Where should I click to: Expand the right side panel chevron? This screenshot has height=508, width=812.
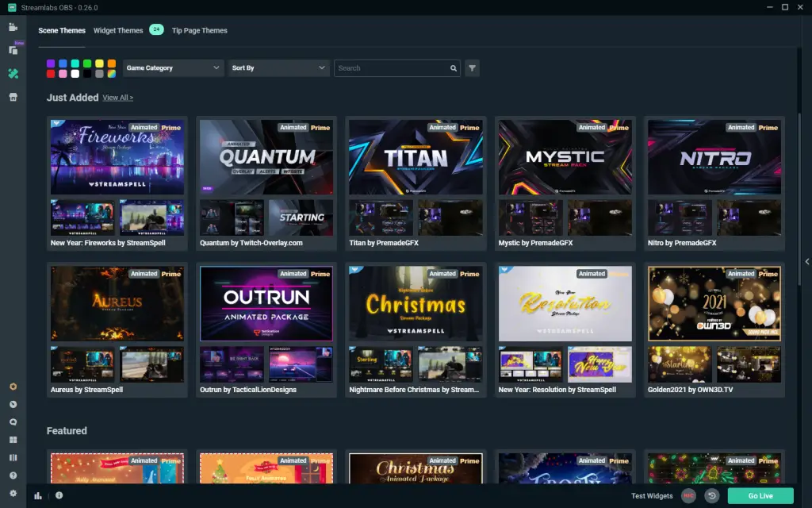pos(806,262)
